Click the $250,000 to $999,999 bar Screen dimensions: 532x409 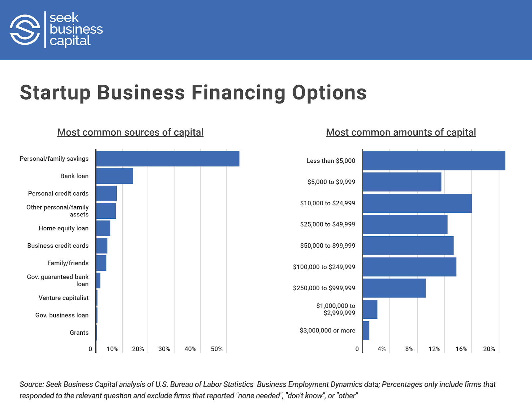tap(394, 288)
